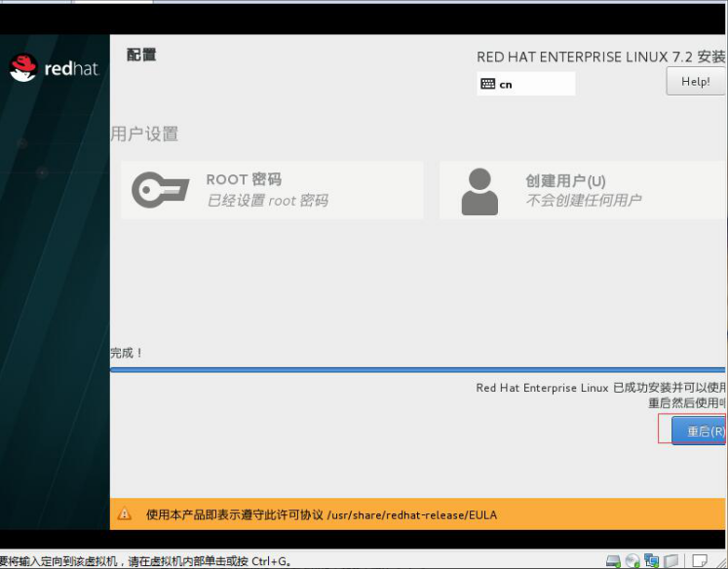The image size is (728, 569).
Task: Click the 配置 heading
Action: [x=141, y=55]
